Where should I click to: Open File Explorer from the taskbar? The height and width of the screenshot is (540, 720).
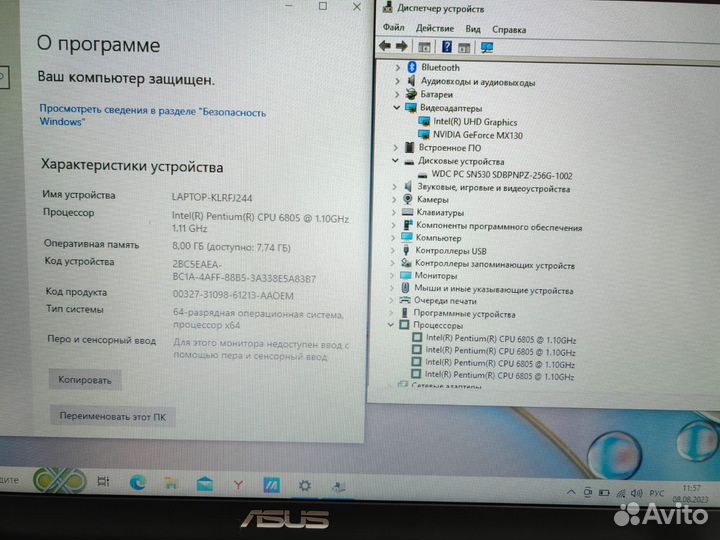click(171, 484)
